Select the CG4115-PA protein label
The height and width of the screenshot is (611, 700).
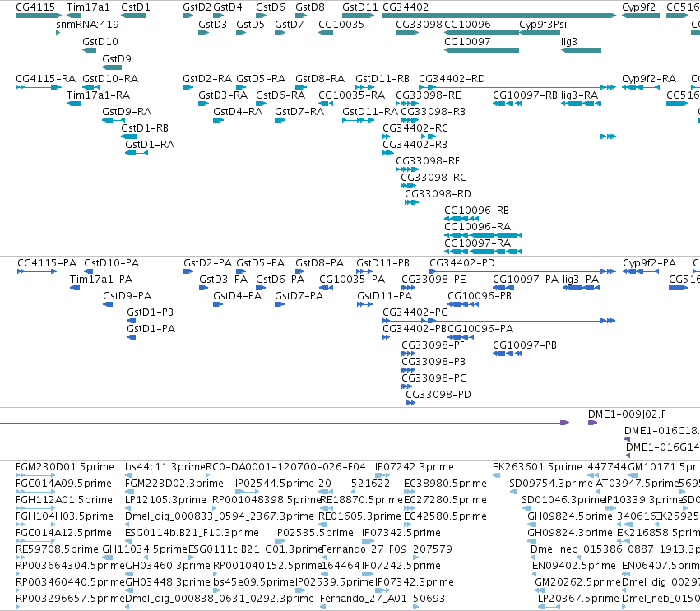(47, 263)
